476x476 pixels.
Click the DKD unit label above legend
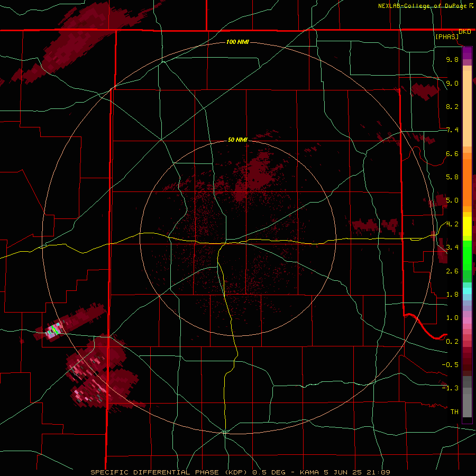(x=465, y=32)
